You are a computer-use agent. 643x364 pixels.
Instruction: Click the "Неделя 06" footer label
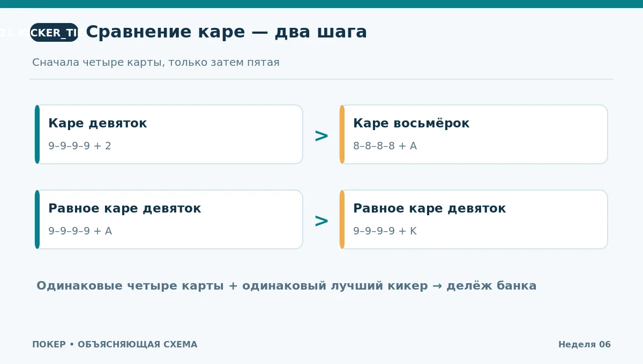point(585,345)
